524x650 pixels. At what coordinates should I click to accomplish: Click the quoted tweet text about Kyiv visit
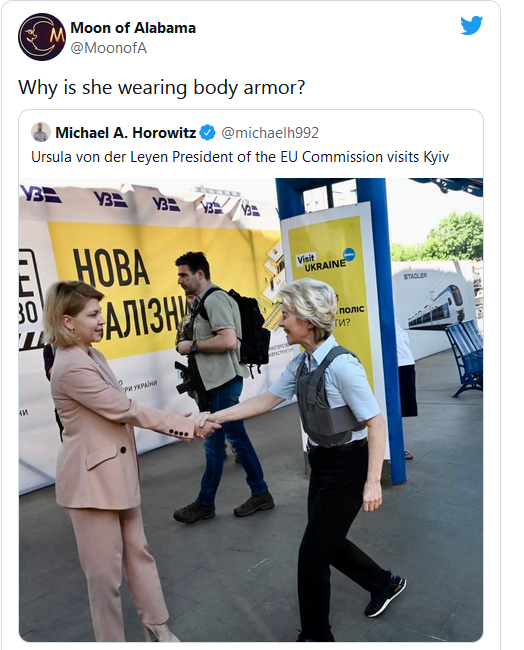click(240, 157)
